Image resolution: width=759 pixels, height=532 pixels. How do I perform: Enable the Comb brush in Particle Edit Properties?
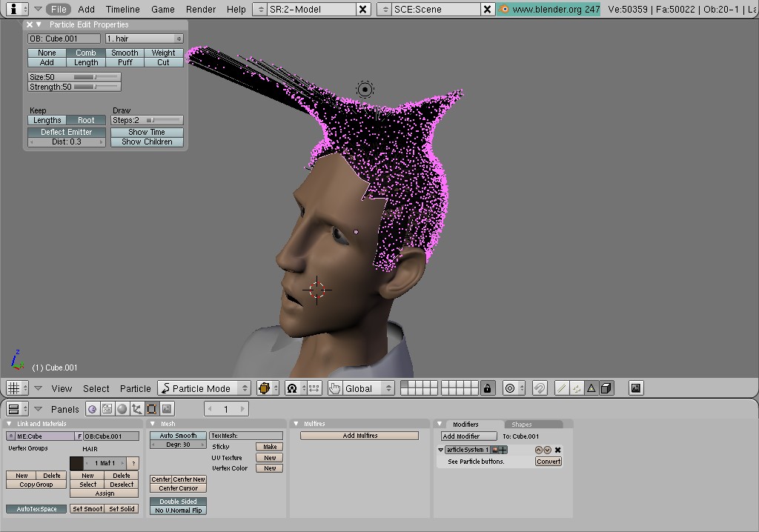click(x=86, y=53)
